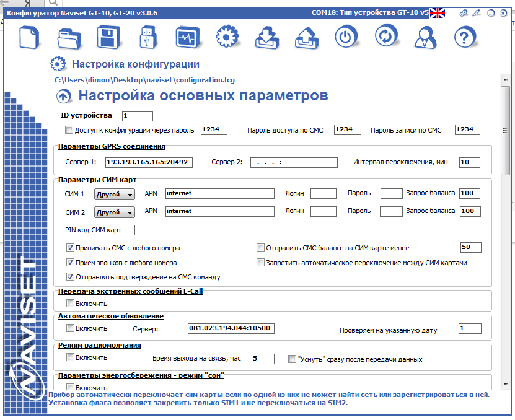
Task: Switch language using the UK flag
Action: tap(438, 13)
